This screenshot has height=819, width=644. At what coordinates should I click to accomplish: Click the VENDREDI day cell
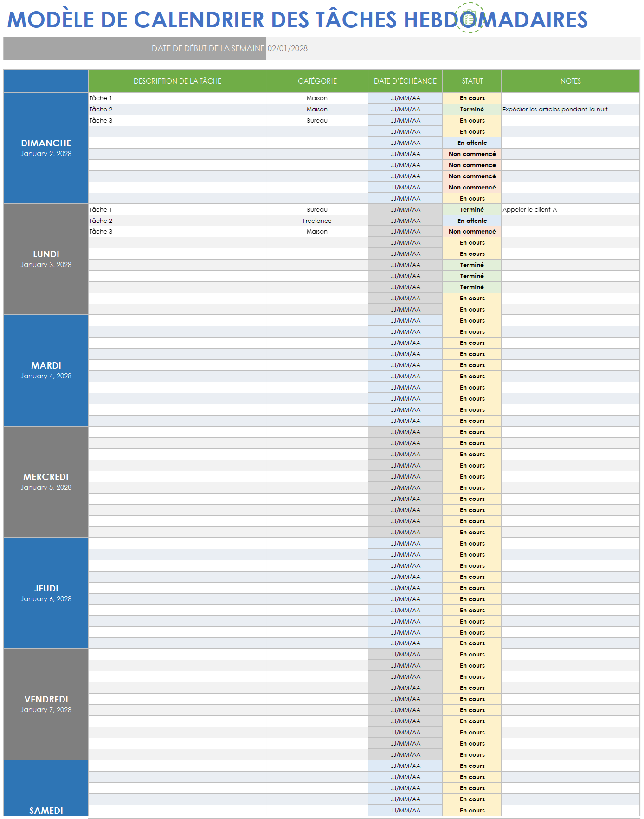[x=46, y=704]
